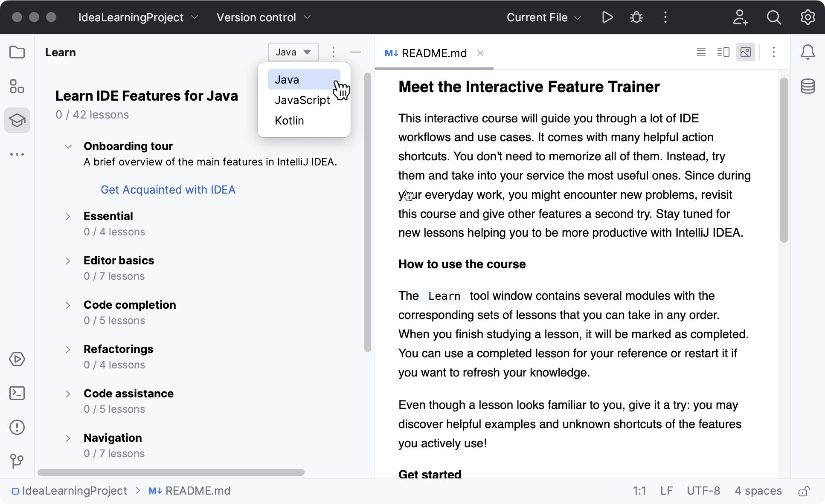This screenshot has height=504, width=825.
Task: Open the Git version control icon
Action: coord(17,461)
